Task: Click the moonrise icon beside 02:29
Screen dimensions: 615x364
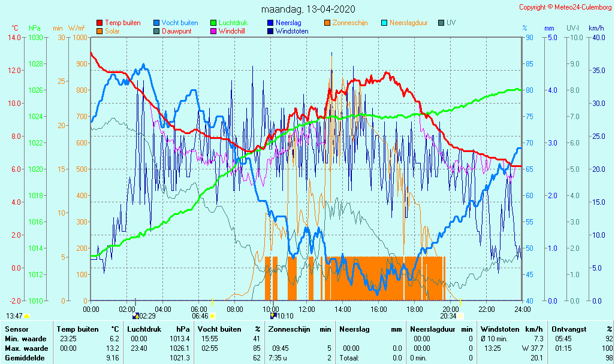Action: point(135,316)
